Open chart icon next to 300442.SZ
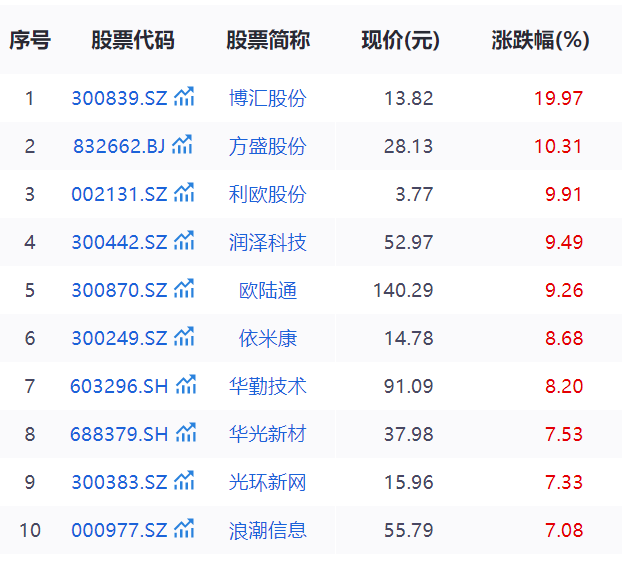Image resolution: width=622 pixels, height=563 pixels. [184, 240]
